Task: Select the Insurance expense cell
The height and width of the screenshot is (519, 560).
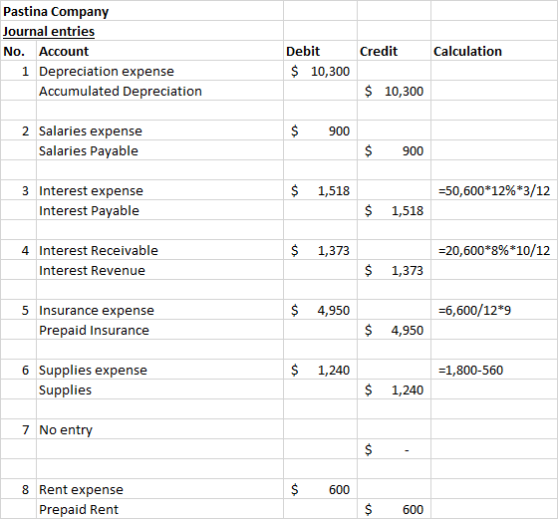Action: pos(160,310)
